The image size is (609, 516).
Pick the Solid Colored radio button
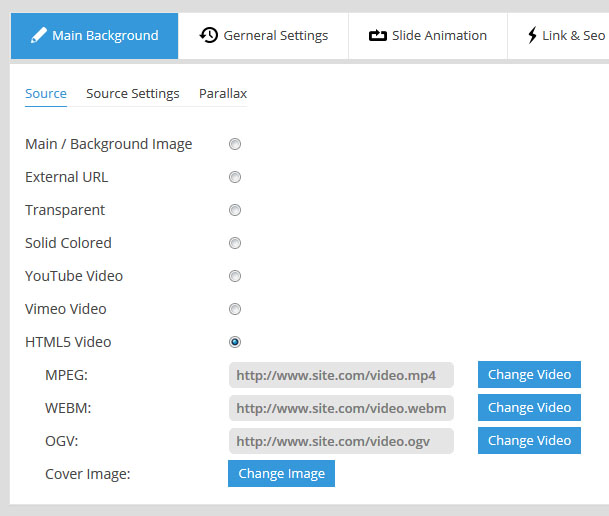pos(235,243)
